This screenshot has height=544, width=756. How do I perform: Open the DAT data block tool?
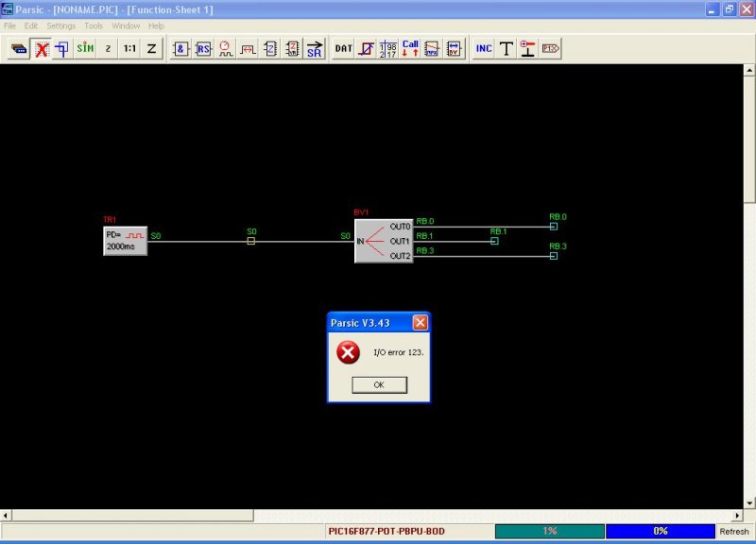tap(343, 48)
